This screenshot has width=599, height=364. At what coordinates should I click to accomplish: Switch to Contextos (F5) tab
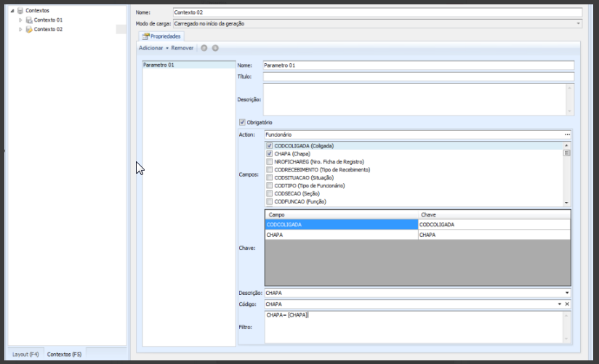point(65,355)
